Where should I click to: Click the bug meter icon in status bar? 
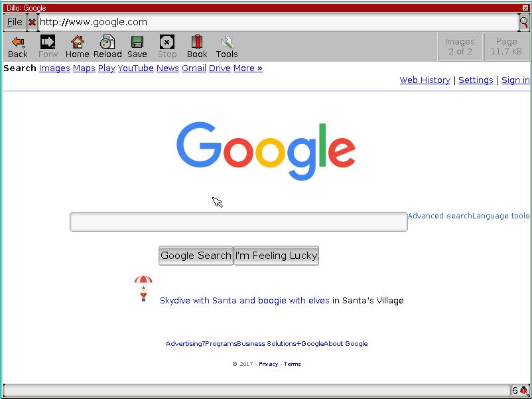pyautogui.click(x=524, y=390)
